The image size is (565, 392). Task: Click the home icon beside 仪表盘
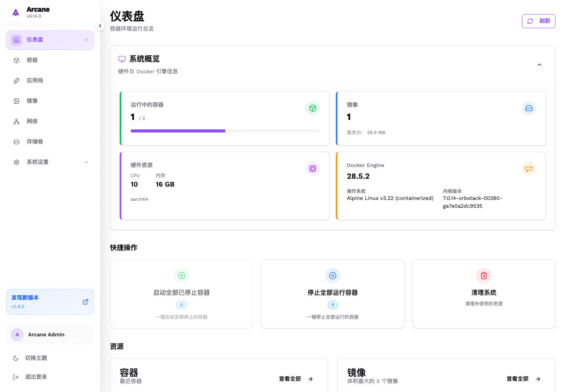point(16,40)
